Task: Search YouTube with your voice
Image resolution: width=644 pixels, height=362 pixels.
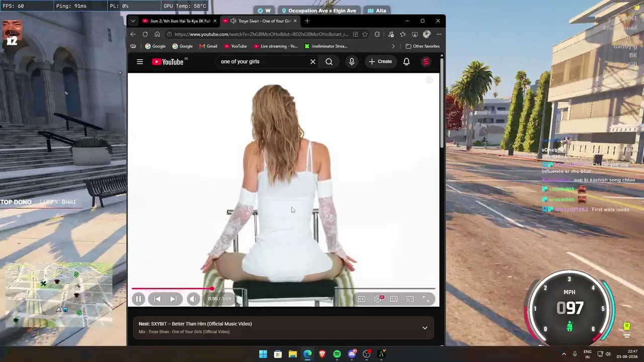Action: (x=352, y=62)
